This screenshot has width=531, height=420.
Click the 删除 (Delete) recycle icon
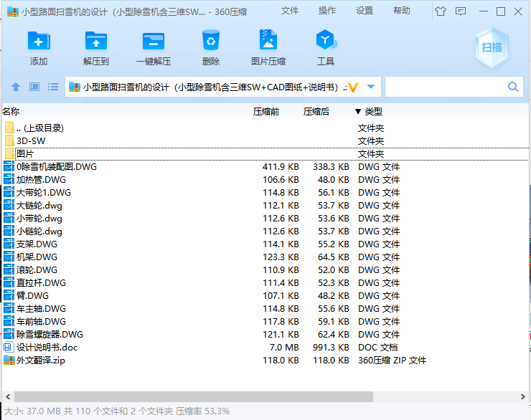(x=211, y=41)
